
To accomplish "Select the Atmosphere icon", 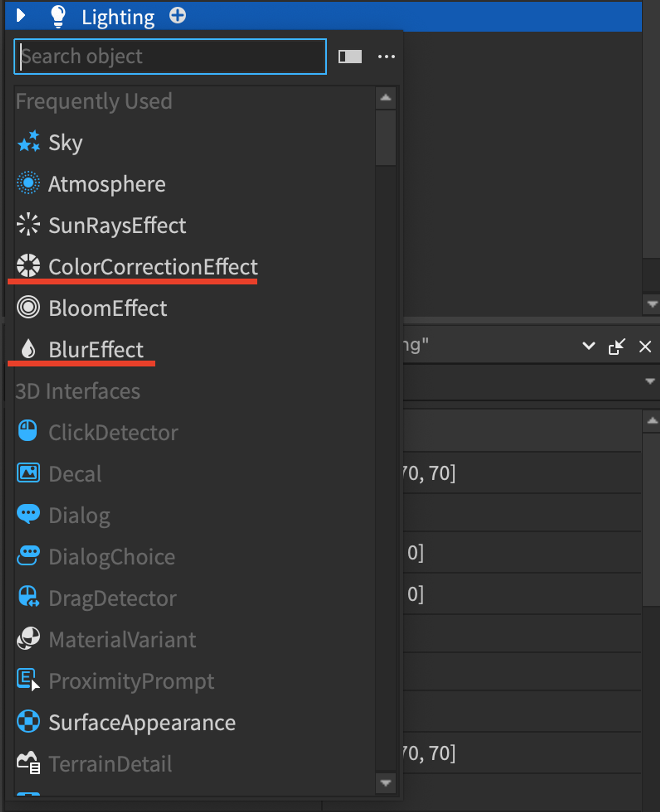I will (29, 183).
